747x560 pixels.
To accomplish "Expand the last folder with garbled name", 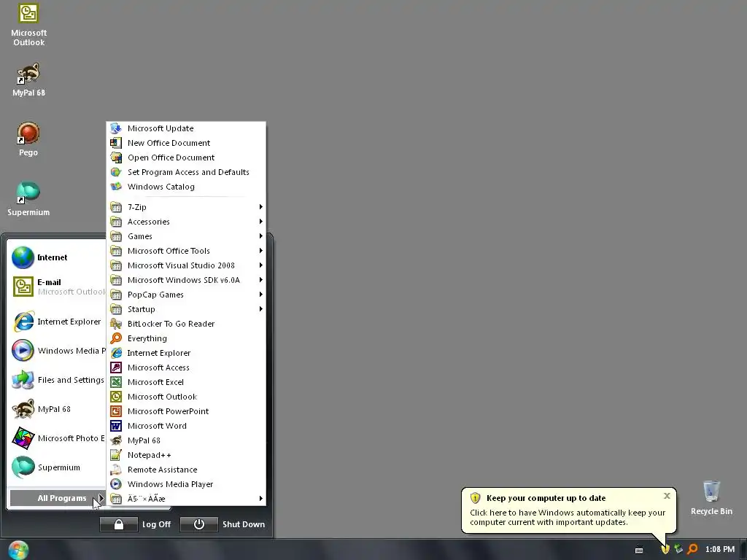I will pos(186,499).
